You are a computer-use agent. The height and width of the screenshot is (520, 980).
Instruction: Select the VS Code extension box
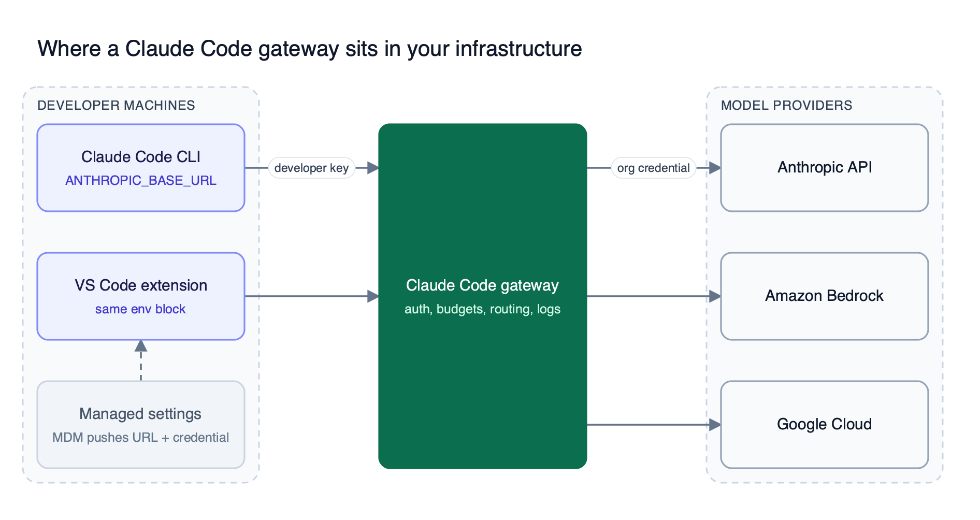point(141,296)
